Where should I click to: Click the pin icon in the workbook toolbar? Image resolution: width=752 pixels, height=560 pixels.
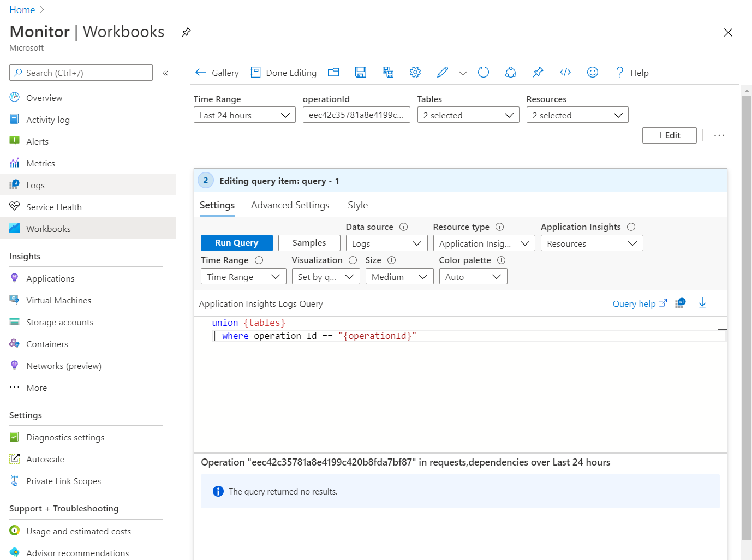(538, 72)
